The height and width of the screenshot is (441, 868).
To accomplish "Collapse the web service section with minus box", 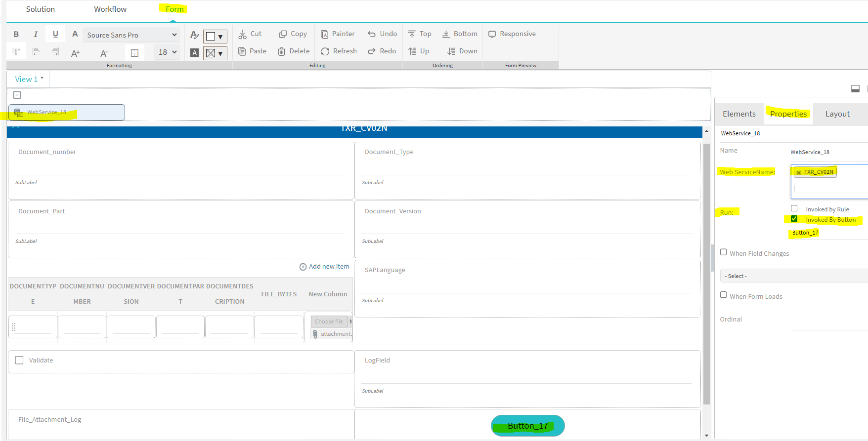I will pyautogui.click(x=17, y=95).
